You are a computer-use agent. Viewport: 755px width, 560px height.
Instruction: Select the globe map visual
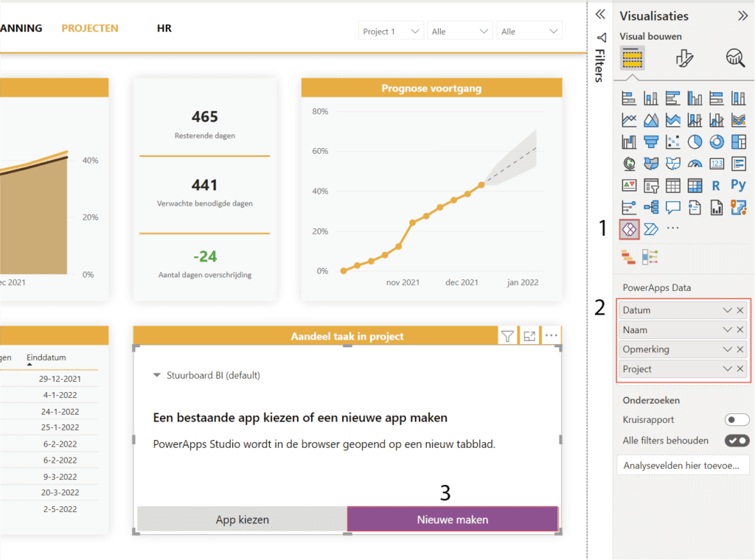629,164
